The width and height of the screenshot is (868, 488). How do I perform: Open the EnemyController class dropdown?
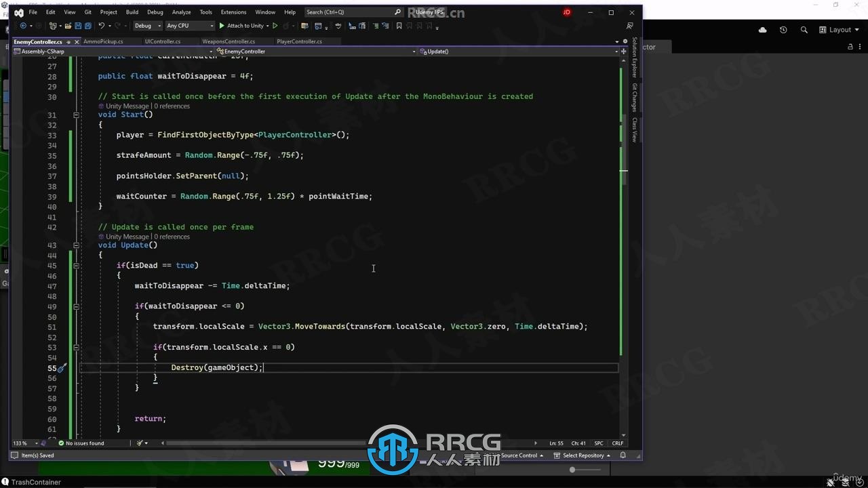(x=316, y=52)
